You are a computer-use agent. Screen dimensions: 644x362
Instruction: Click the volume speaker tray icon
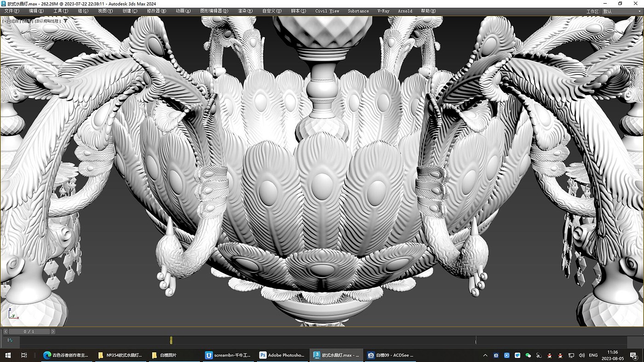[582, 355]
